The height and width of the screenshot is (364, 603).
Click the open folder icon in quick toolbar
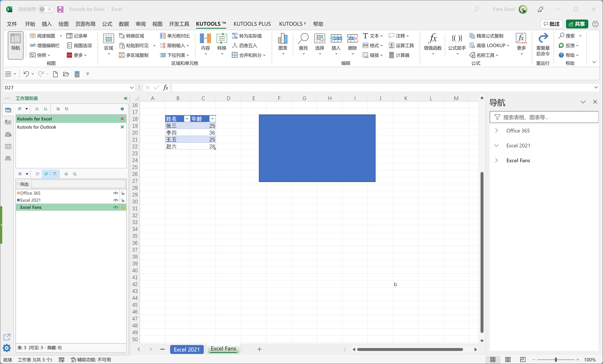point(66,74)
